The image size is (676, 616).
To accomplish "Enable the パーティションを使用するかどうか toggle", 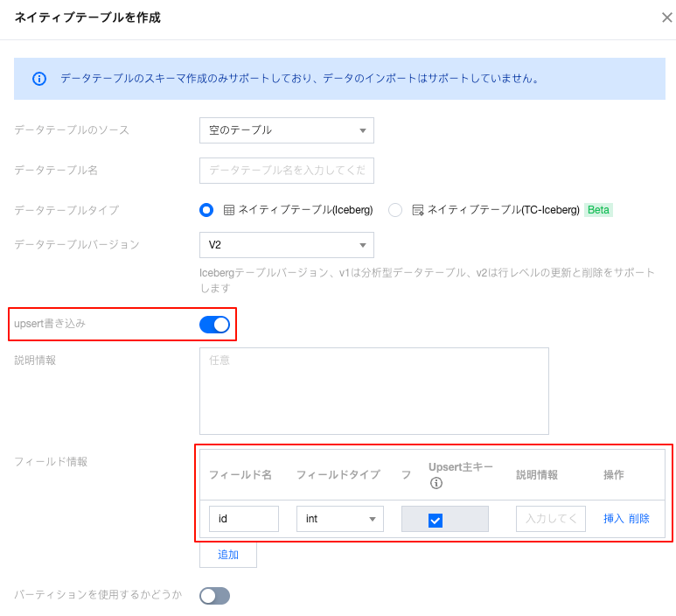I will [x=215, y=596].
